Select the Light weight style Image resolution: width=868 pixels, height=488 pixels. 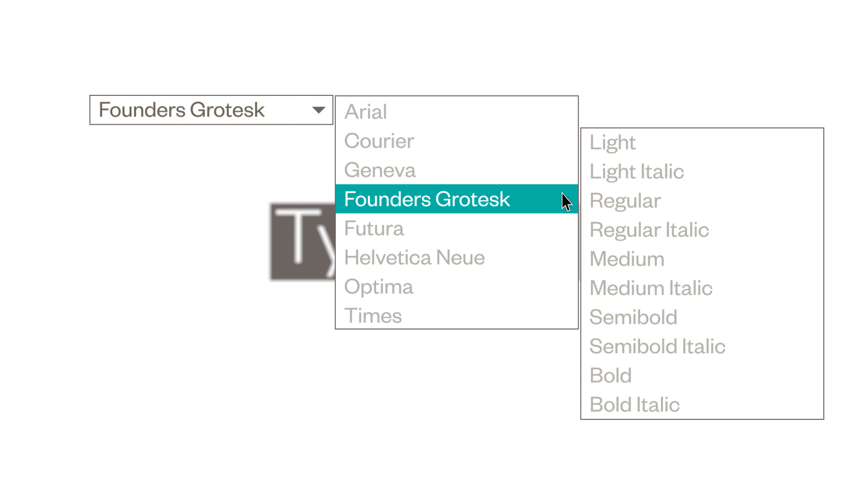(702, 142)
